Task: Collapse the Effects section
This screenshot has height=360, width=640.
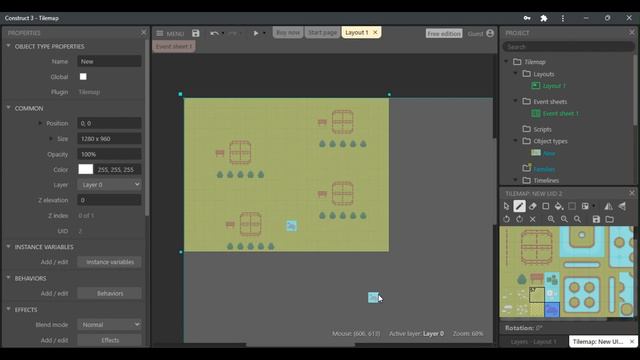Action: (x=9, y=309)
